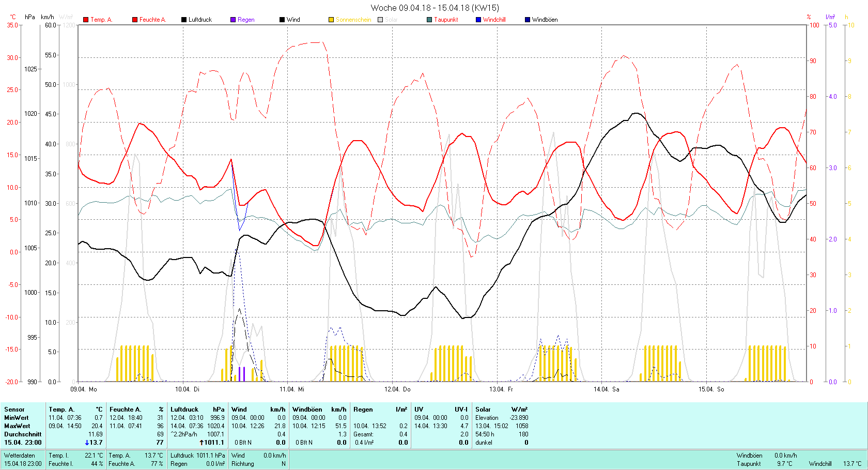The image size is (868, 470).
Task: Click the Wetterdaten label in bottom bar
Action: [20, 455]
